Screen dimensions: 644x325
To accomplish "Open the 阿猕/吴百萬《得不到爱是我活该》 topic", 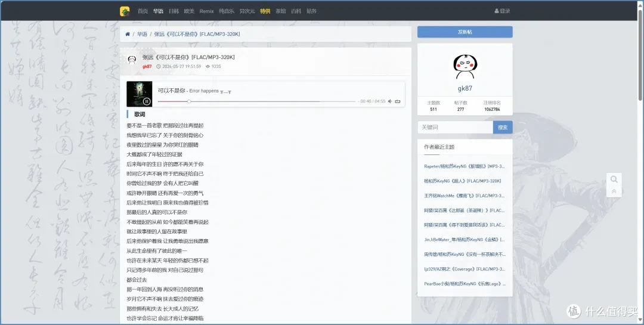I will (465, 225).
